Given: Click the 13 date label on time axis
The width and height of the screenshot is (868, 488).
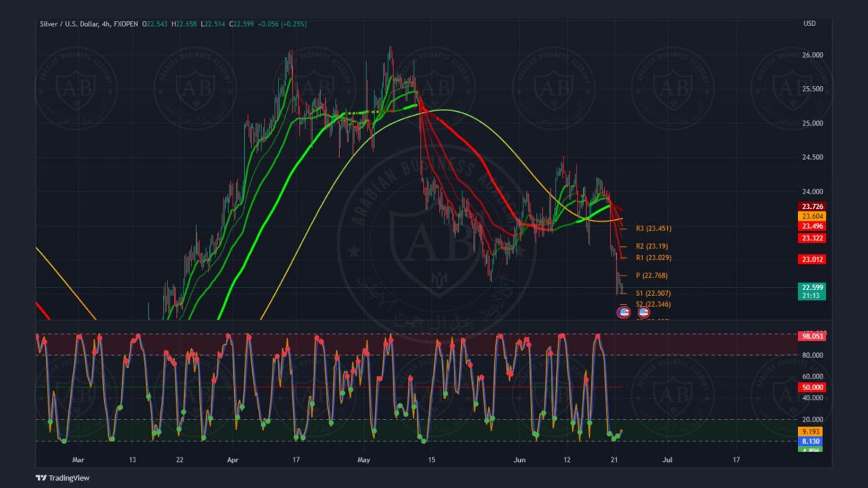Looking at the screenshot, I should tap(133, 460).
